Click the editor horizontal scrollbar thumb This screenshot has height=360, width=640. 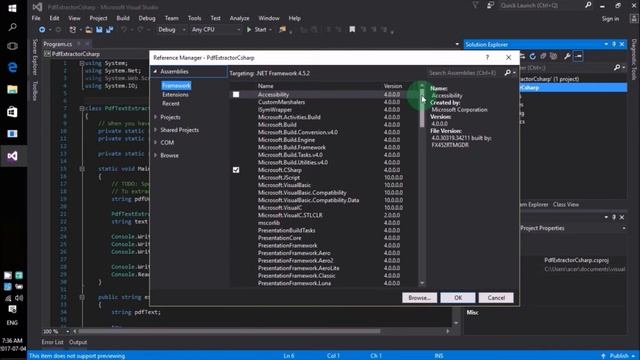pos(229,331)
